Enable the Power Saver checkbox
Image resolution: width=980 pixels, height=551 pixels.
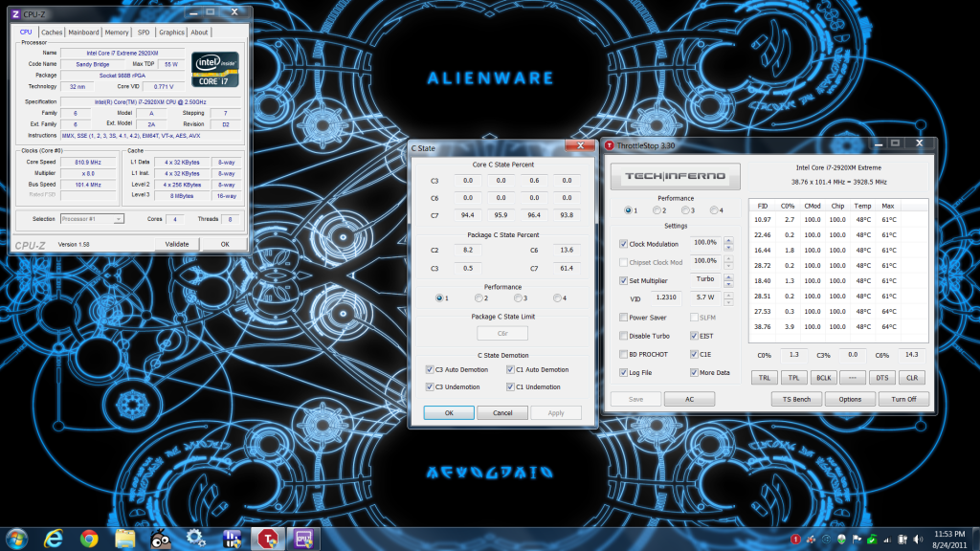tap(623, 318)
